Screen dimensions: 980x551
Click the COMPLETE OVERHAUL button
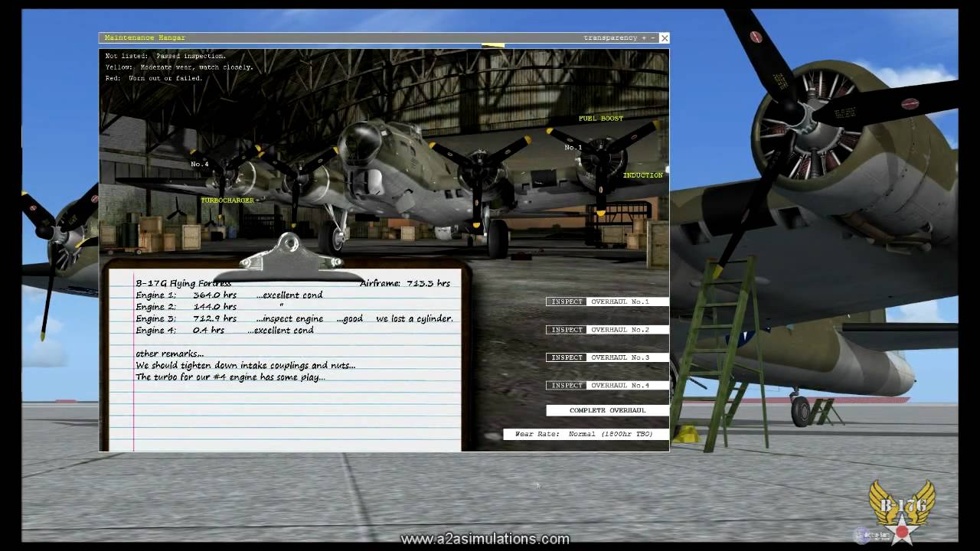[607, 410]
